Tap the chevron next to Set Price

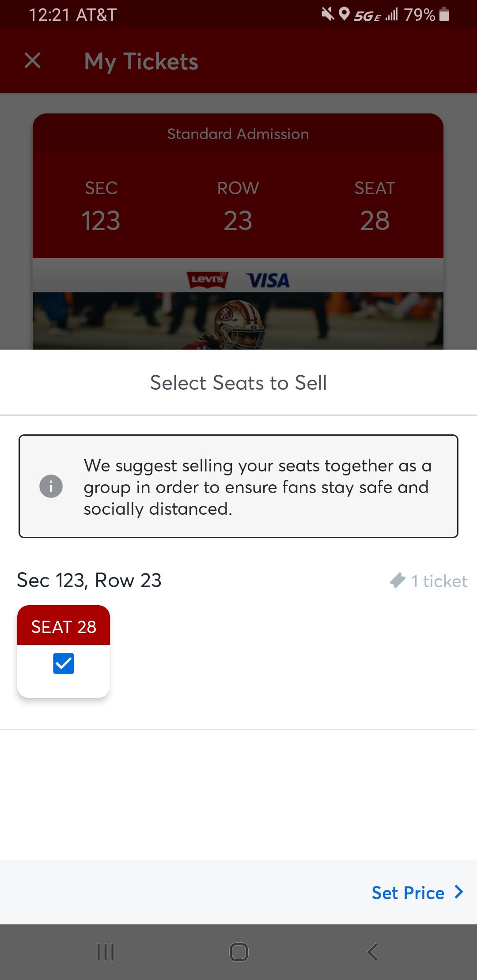(459, 892)
